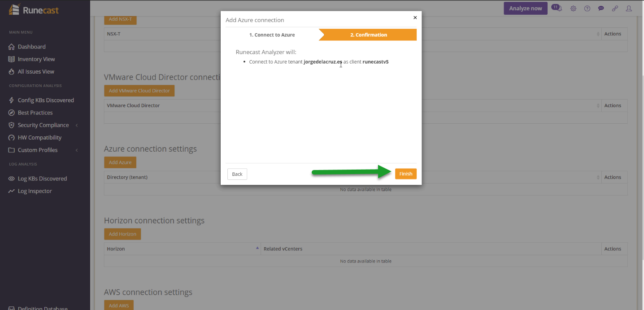Click the HW Compatibility gauge icon
644x310 pixels.
(12, 138)
